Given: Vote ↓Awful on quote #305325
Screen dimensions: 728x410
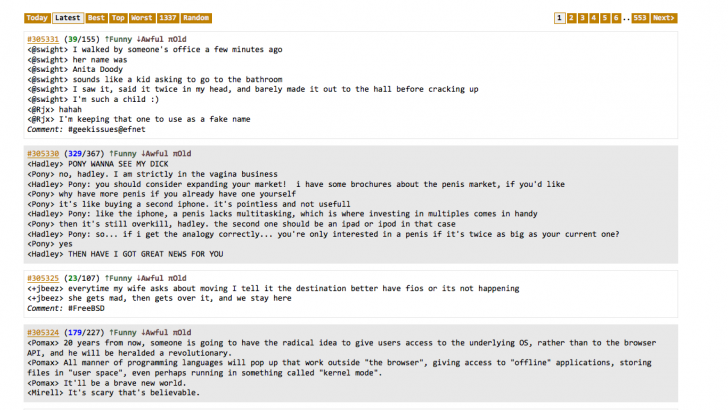Looking at the screenshot, I should pos(150,278).
